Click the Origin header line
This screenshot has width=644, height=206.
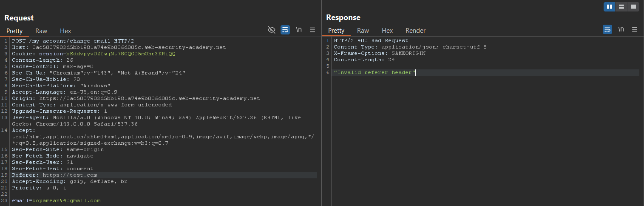point(136,99)
